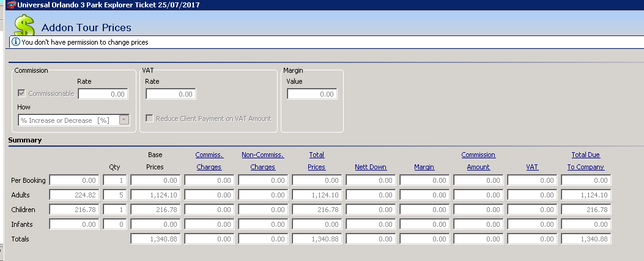Viewport: 644px width, 261px height.
Task: Click Adults Total Prices field 1,124.10
Action: pos(317,195)
